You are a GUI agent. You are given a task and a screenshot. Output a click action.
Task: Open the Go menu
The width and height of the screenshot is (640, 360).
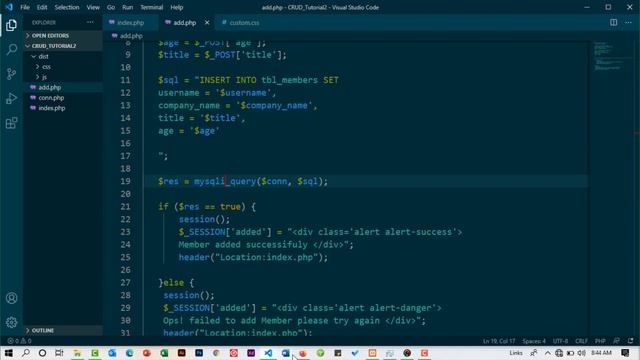(111, 7)
